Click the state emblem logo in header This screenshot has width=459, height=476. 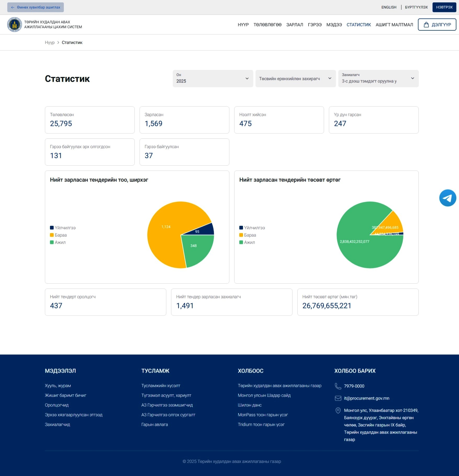click(14, 25)
